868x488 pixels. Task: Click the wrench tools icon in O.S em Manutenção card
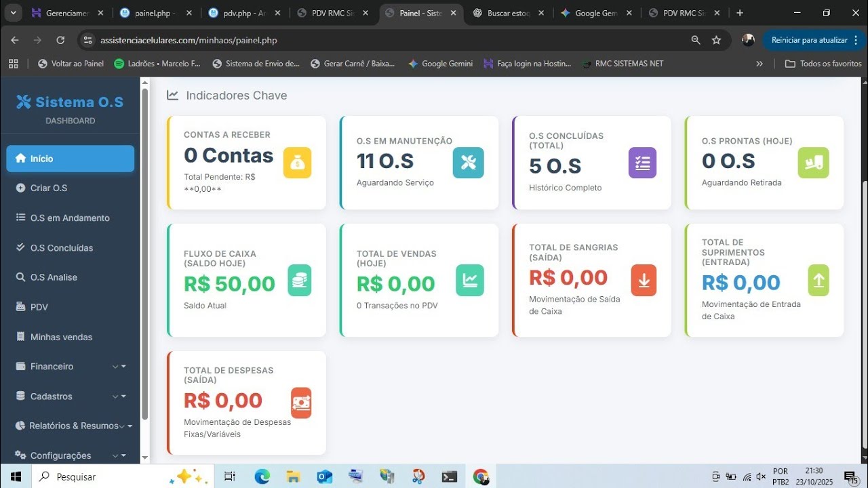coord(469,163)
